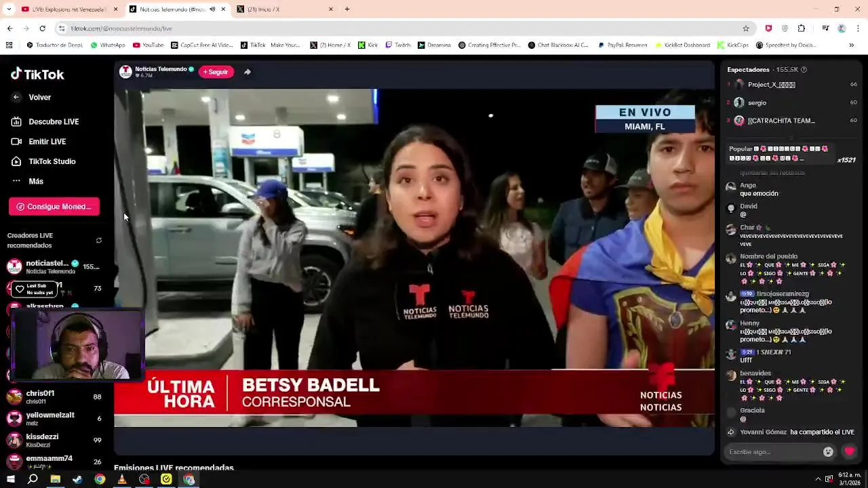Show hidden system tray icons
This screenshot has height=488, width=868.
pyautogui.click(x=818, y=479)
